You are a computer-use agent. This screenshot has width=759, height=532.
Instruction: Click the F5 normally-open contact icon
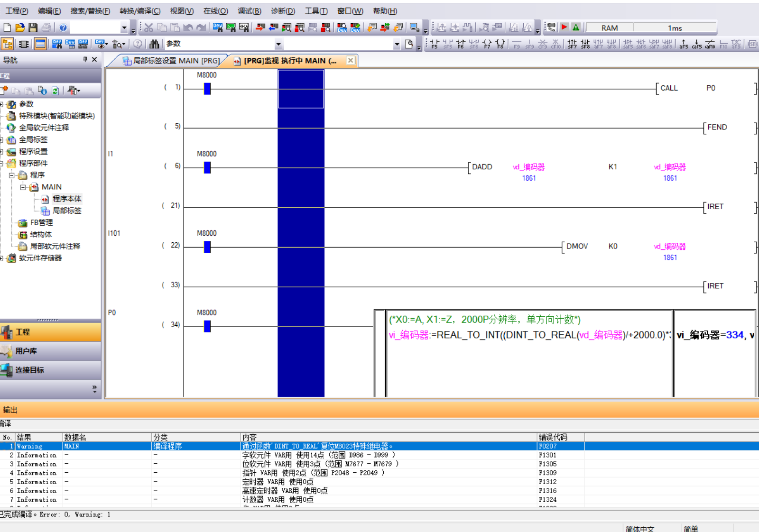coord(435,44)
